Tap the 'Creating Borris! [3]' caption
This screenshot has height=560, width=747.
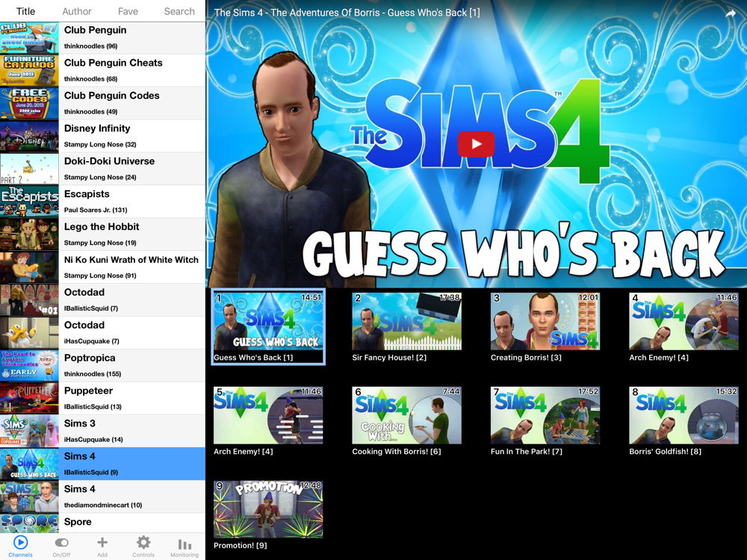[526, 358]
